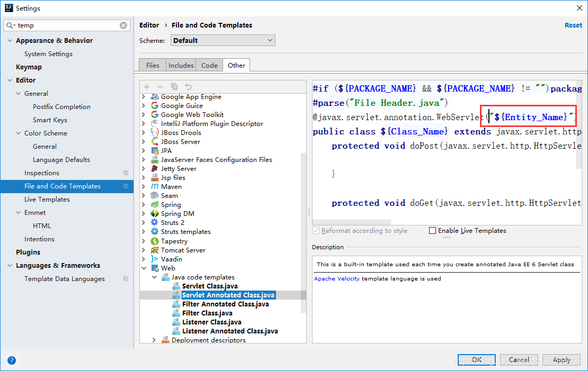Click the Editor breadcrumb
The image size is (588, 371).
tap(149, 25)
